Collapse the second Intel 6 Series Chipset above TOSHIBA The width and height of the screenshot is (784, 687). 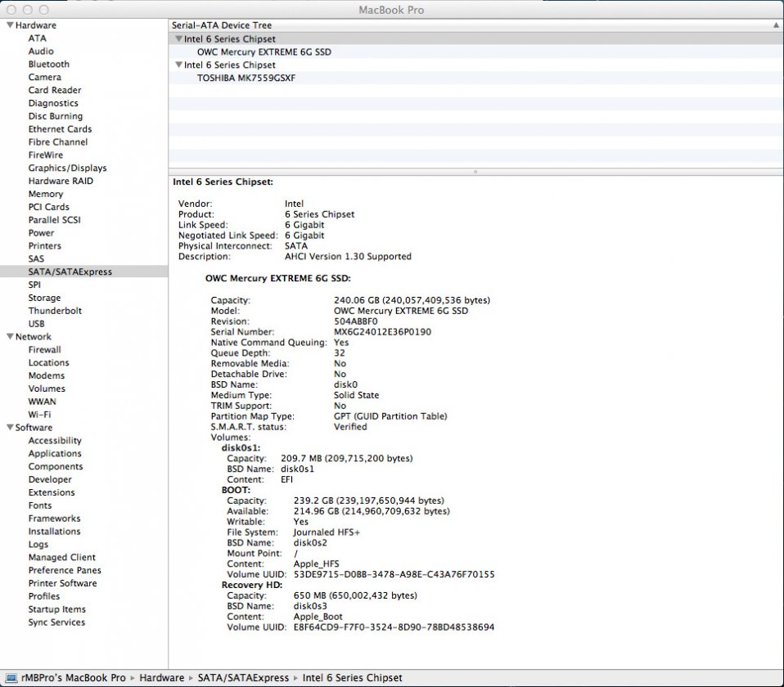(178, 65)
